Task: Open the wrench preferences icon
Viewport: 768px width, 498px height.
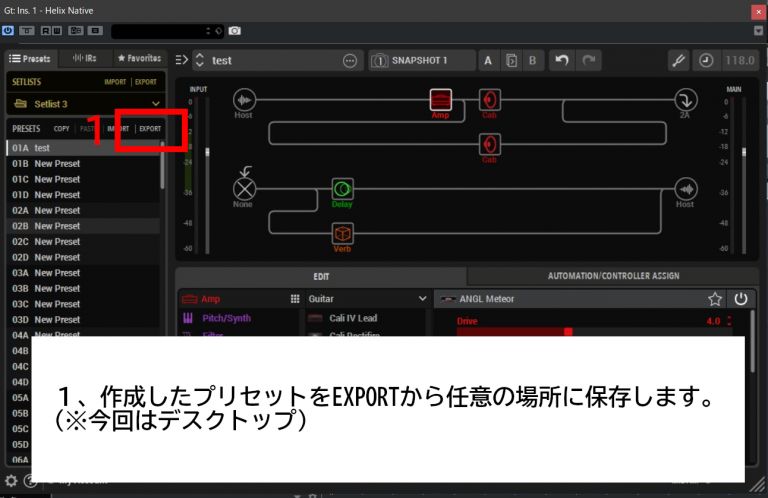Action: (678, 61)
